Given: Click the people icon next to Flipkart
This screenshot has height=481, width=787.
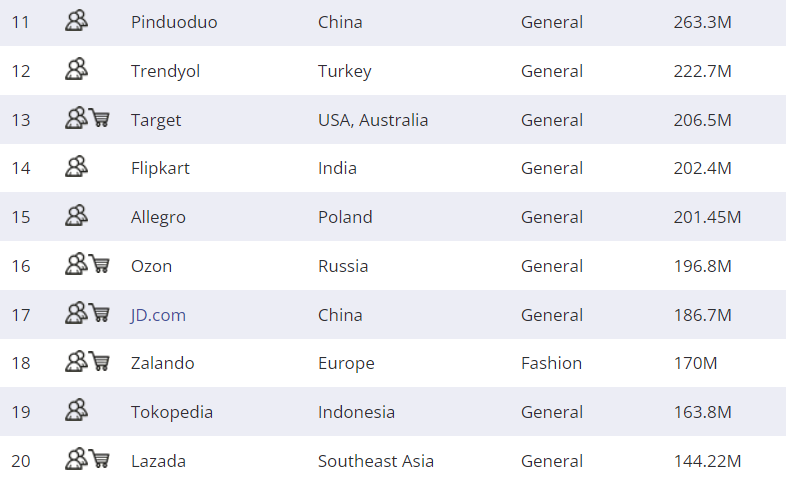Looking at the screenshot, I should (77, 167).
